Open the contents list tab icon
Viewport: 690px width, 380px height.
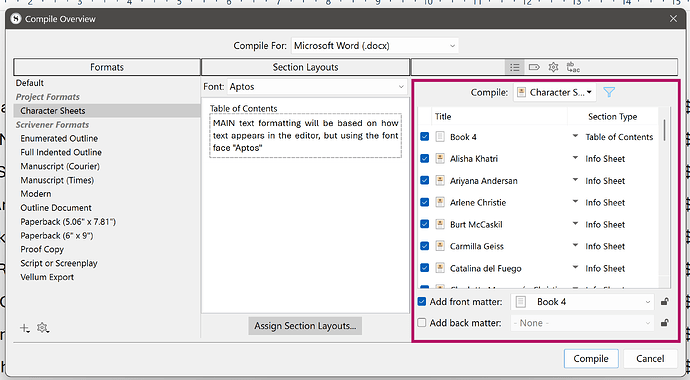tap(514, 67)
